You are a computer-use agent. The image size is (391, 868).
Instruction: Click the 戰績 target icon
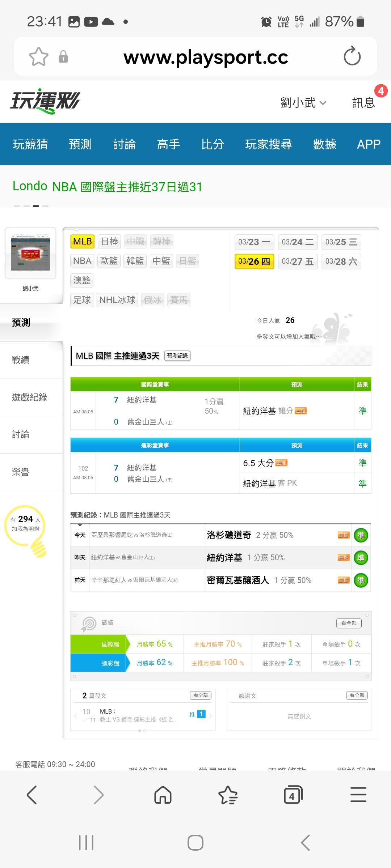89,624
